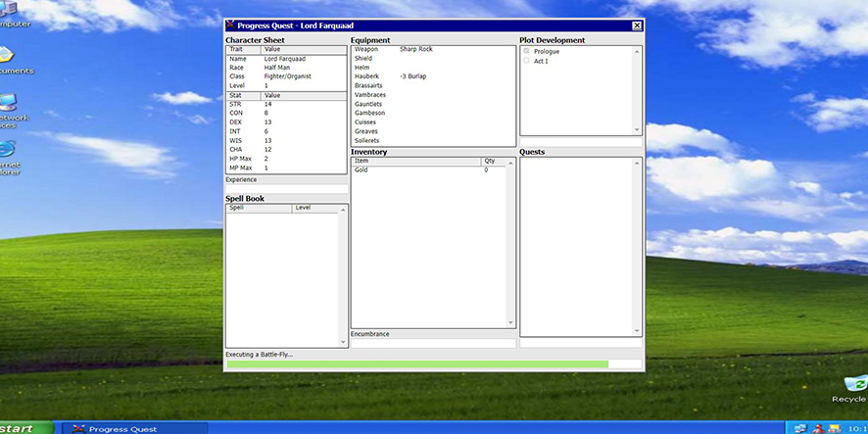Select the Cuisses equipment row
The width and height of the screenshot is (868, 434).
(x=433, y=122)
